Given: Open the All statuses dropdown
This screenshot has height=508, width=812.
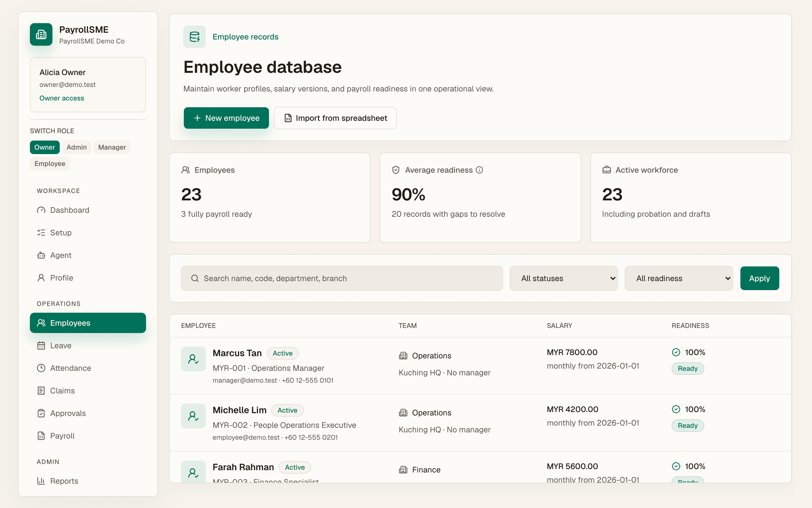Looking at the screenshot, I should (564, 278).
